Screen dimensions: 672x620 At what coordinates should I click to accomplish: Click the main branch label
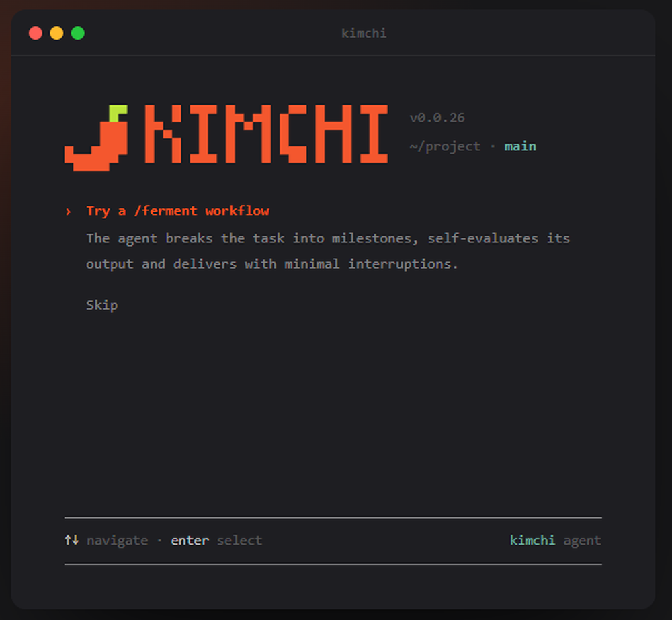pos(520,146)
